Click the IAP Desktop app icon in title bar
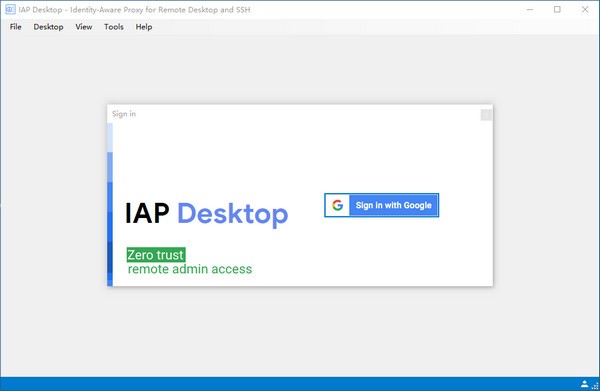This screenshot has width=600, height=391. click(x=10, y=10)
